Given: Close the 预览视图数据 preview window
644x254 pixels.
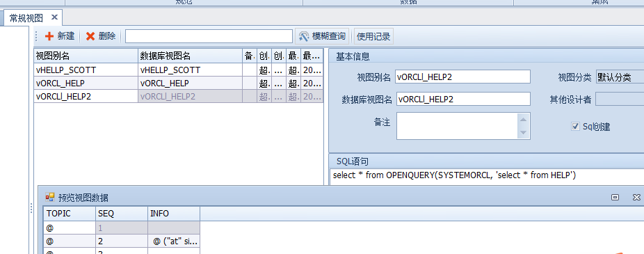Looking at the screenshot, I should point(636,197).
